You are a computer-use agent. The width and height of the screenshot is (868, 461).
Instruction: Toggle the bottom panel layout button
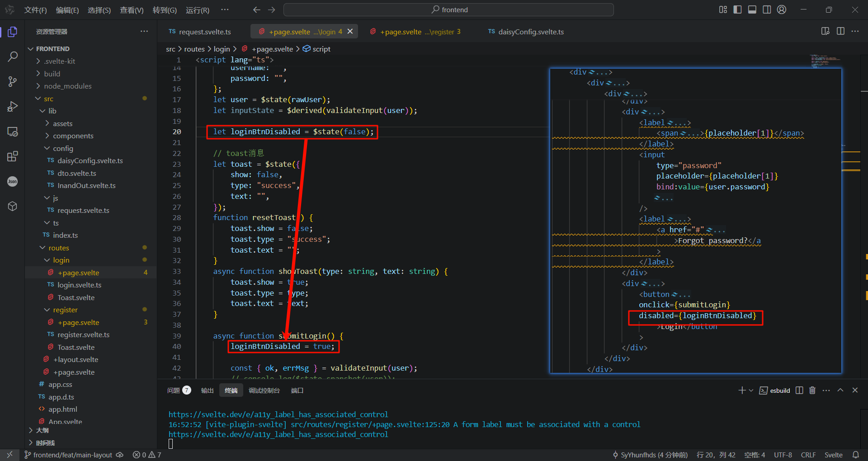(x=752, y=9)
